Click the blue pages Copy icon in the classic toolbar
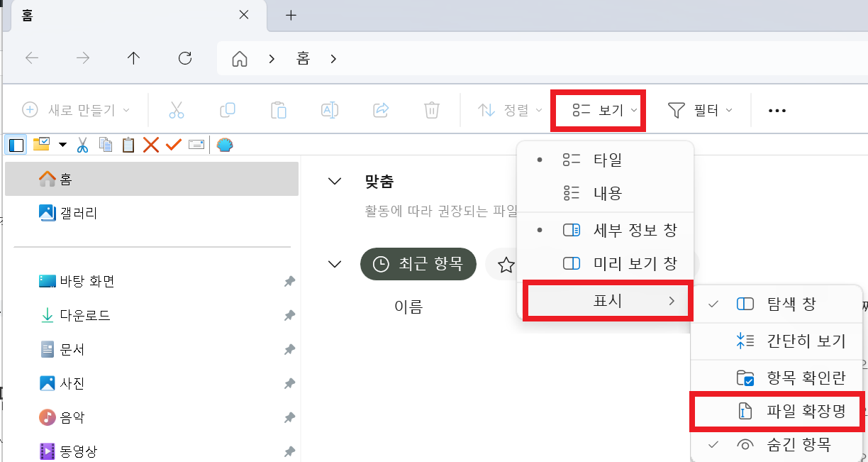868x462 pixels. click(106, 145)
